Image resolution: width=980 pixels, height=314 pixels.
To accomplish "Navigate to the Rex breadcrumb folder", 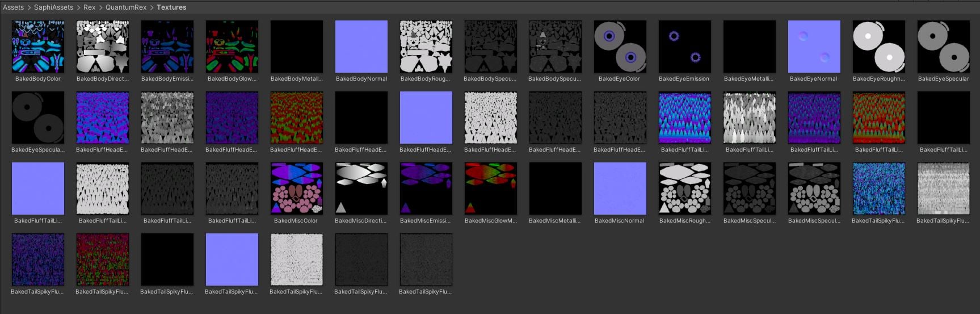I will (x=90, y=7).
